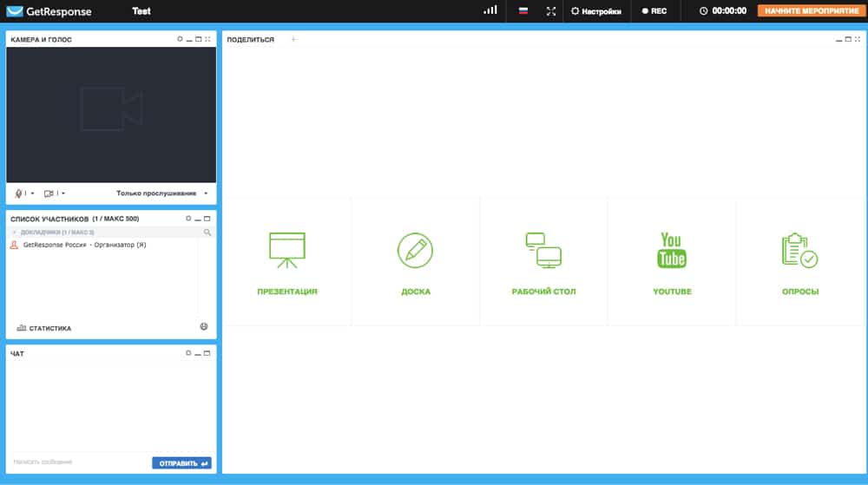Click the Test room title
Viewport: 868px width, 485px height.
(x=141, y=11)
